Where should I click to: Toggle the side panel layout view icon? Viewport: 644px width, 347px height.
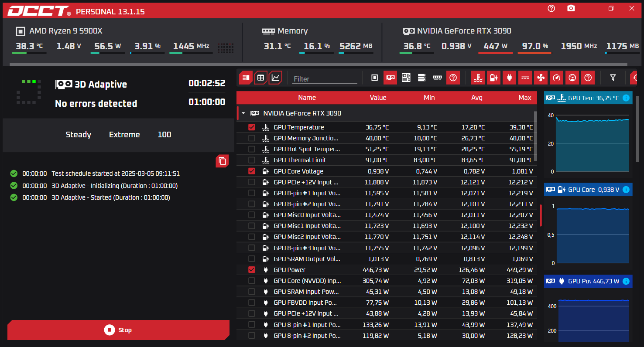point(246,78)
